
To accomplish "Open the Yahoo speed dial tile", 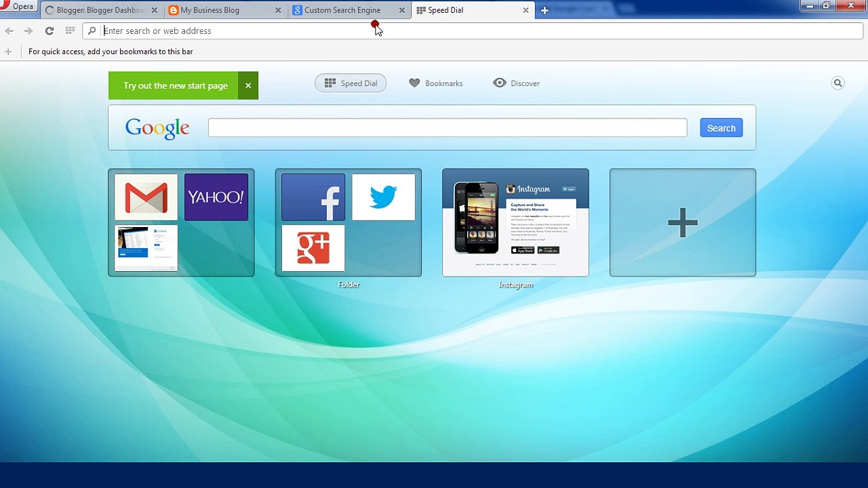I will (216, 197).
